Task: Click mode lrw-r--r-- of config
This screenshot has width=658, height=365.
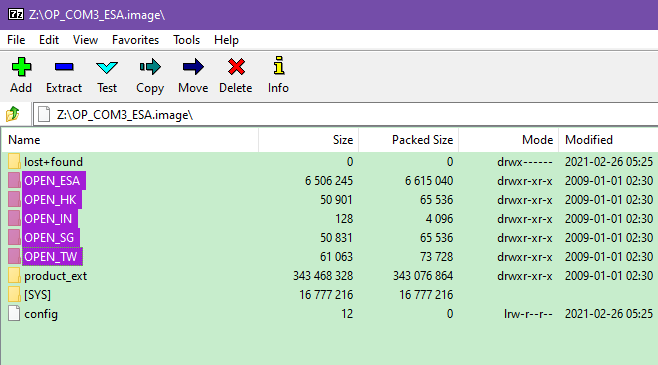Action: (x=528, y=313)
